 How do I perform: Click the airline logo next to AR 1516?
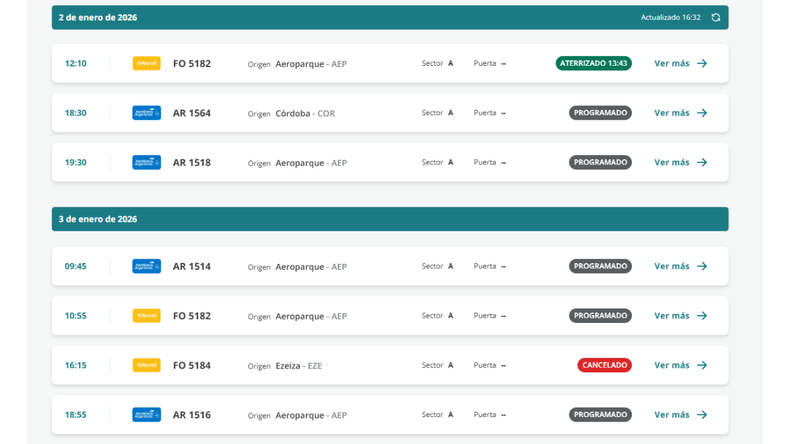(x=146, y=415)
